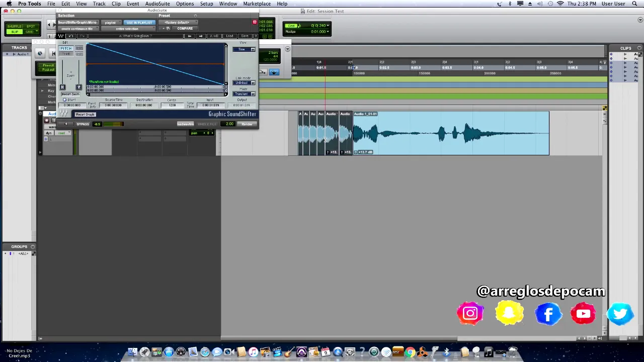Image resolution: width=644 pixels, height=362 pixels.
Task: Open Spotlight search magnifier in menu bar
Action: [634, 4]
